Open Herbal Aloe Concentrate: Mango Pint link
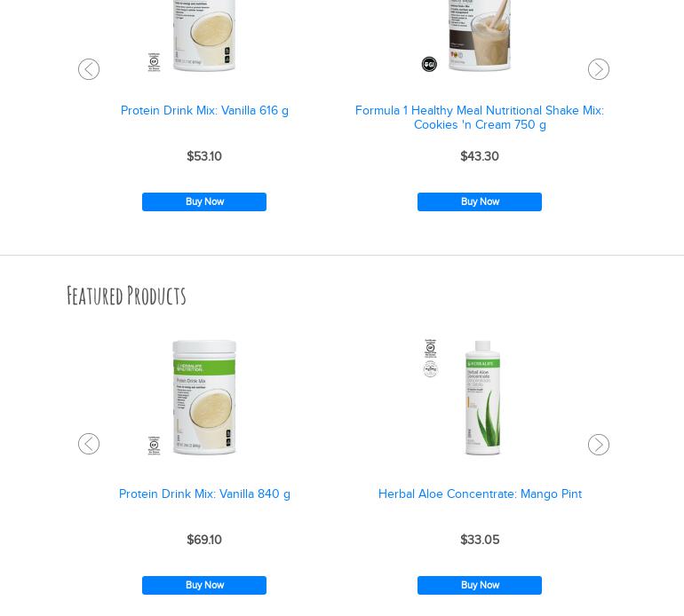The height and width of the screenshot is (616, 684). tap(480, 494)
